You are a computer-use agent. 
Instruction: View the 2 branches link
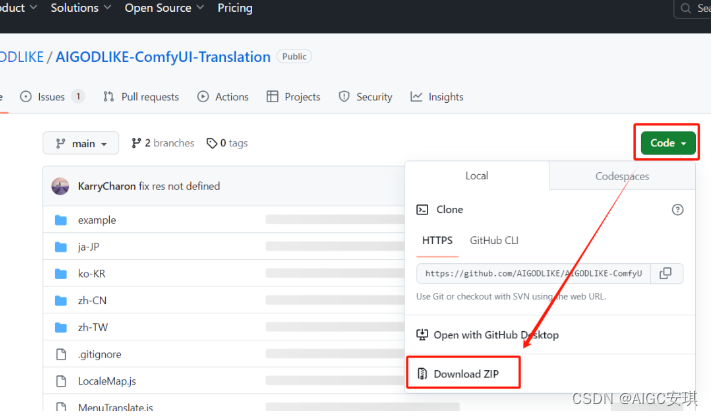coord(163,143)
